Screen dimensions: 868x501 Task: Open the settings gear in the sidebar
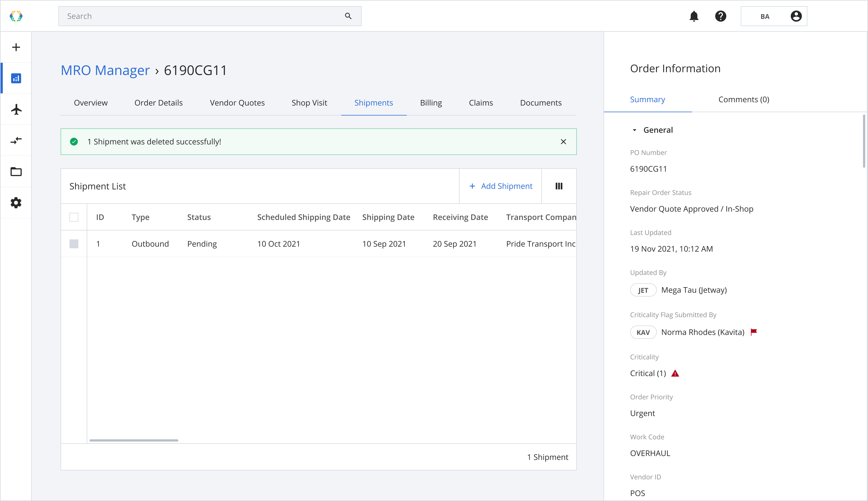point(16,203)
